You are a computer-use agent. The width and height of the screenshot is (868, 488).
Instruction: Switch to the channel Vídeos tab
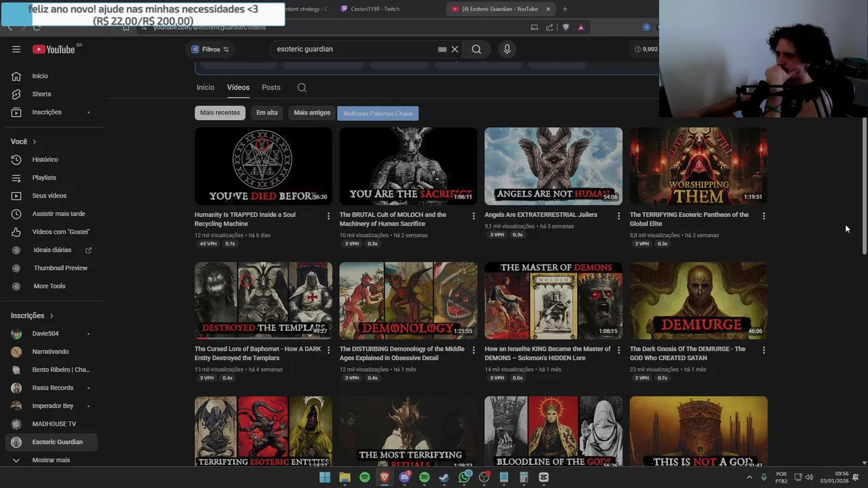tap(238, 87)
